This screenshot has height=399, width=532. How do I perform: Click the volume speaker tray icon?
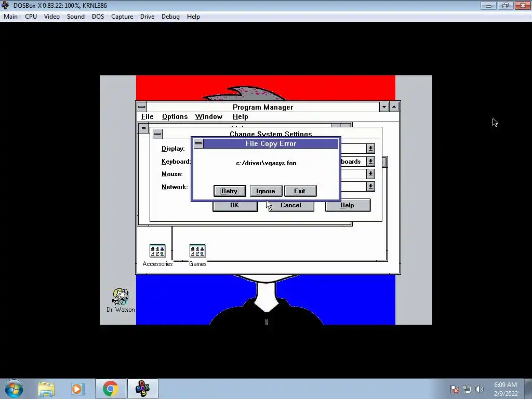(479, 389)
